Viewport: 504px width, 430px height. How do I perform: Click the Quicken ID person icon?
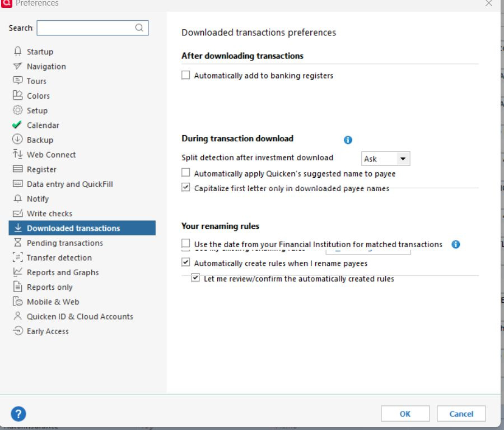(x=18, y=316)
